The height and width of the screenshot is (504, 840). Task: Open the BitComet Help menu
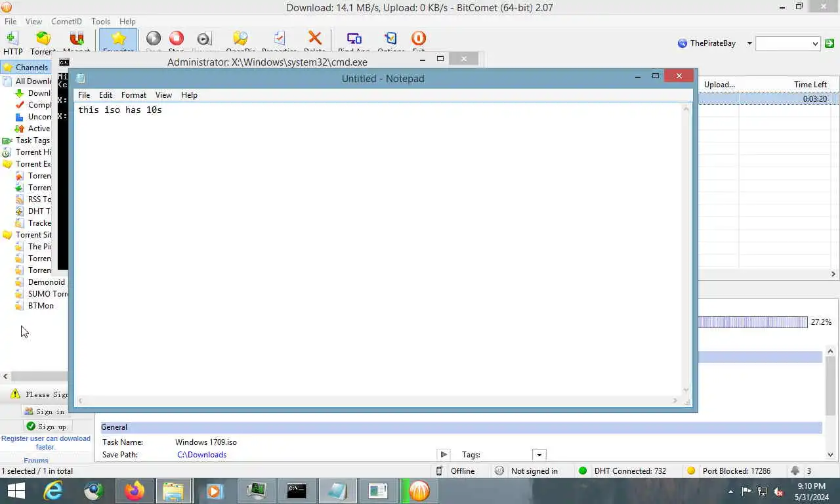pos(127,21)
